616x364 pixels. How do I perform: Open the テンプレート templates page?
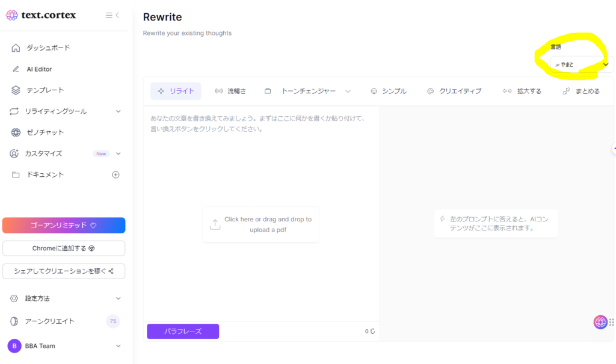click(45, 90)
